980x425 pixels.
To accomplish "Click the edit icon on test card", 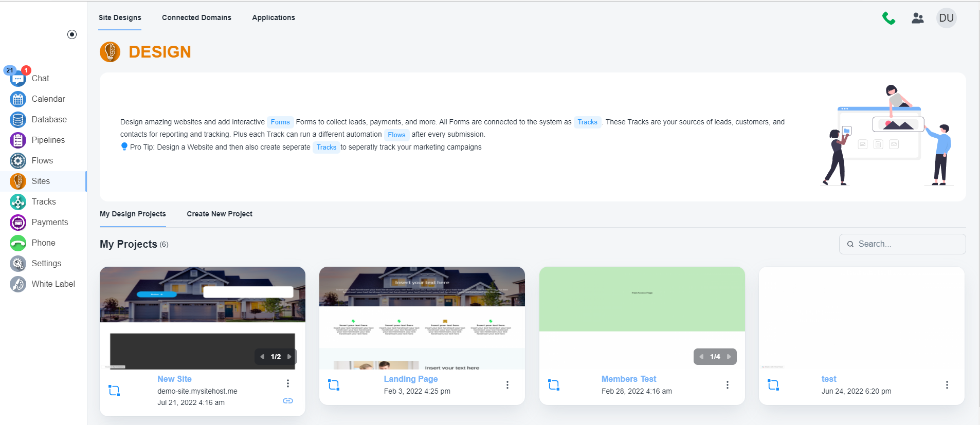I will [x=773, y=385].
